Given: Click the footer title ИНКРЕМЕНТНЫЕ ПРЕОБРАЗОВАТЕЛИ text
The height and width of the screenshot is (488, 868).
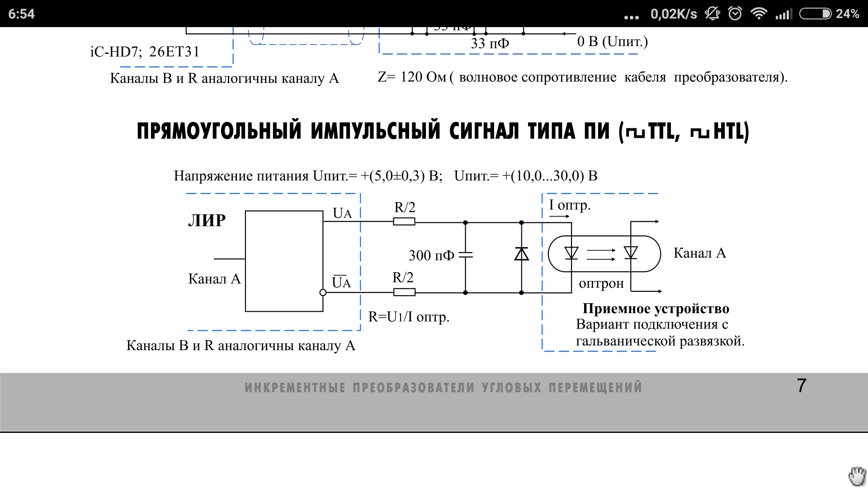Looking at the screenshot, I should point(443,388).
